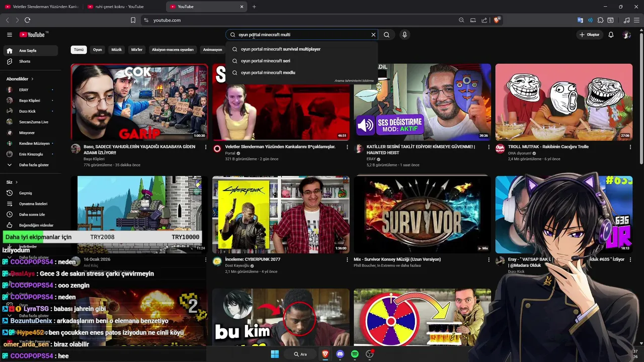Select the Animasyon filter chip

point(212,50)
